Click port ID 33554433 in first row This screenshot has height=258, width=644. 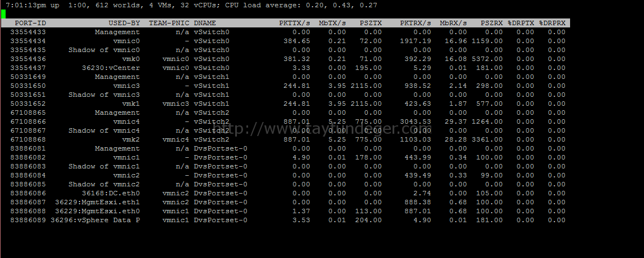click(28, 32)
